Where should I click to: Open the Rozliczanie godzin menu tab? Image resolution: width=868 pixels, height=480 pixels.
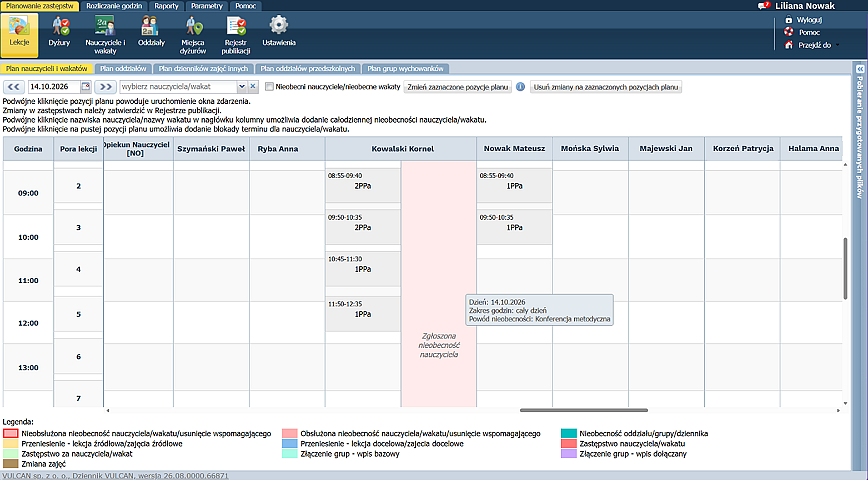click(114, 6)
